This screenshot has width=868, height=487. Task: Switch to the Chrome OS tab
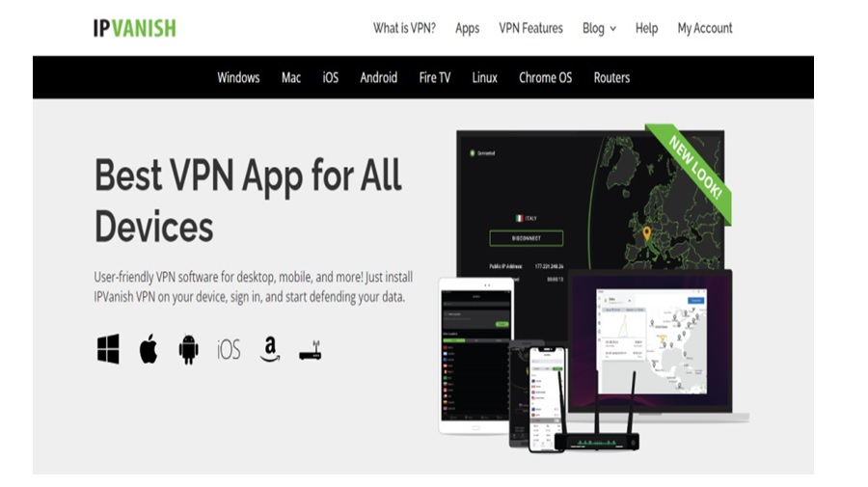pos(545,77)
